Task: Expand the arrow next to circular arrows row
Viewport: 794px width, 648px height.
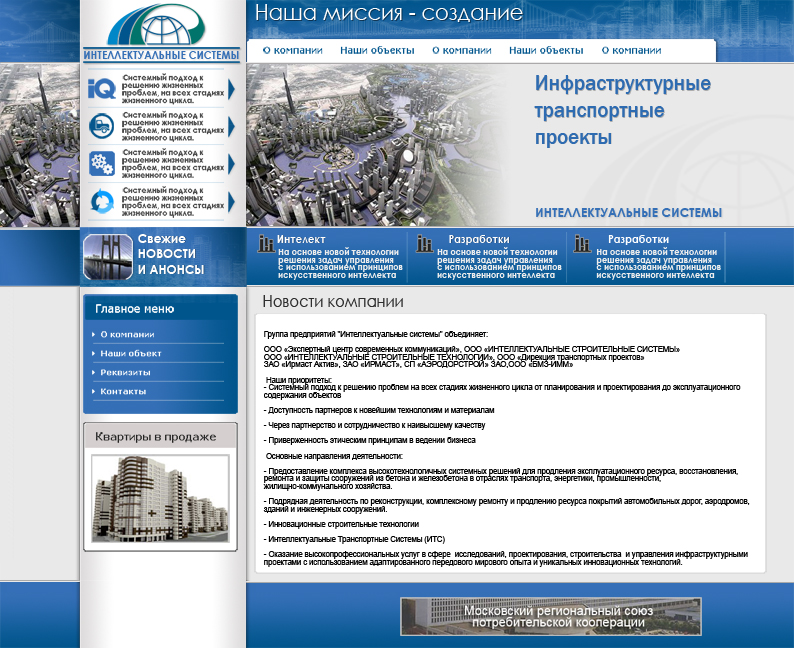Action: (x=231, y=201)
